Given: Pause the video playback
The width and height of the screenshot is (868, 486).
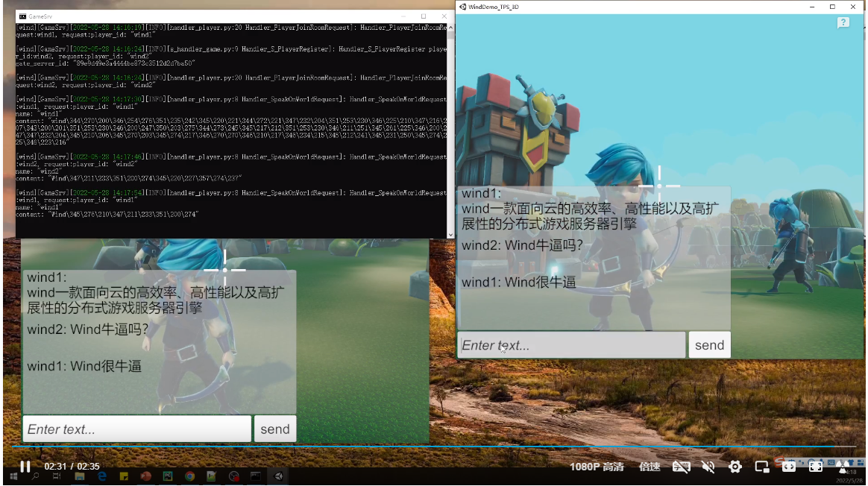Looking at the screenshot, I should coord(25,467).
